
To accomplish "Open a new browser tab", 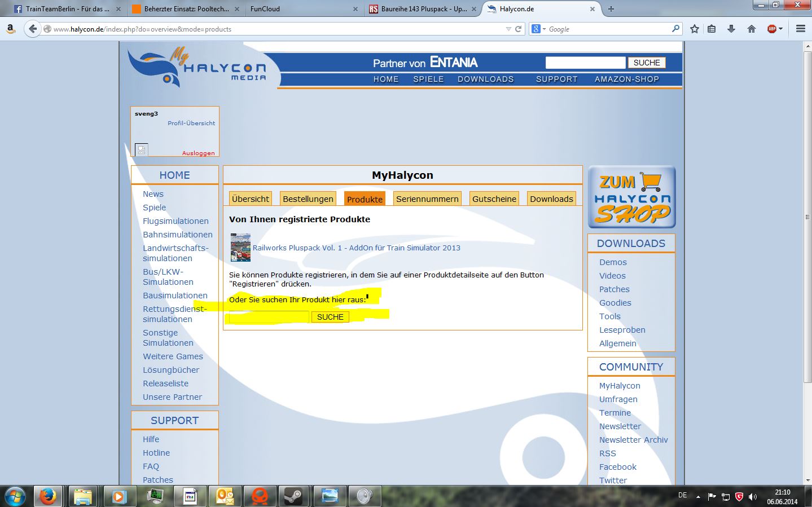I will (611, 9).
